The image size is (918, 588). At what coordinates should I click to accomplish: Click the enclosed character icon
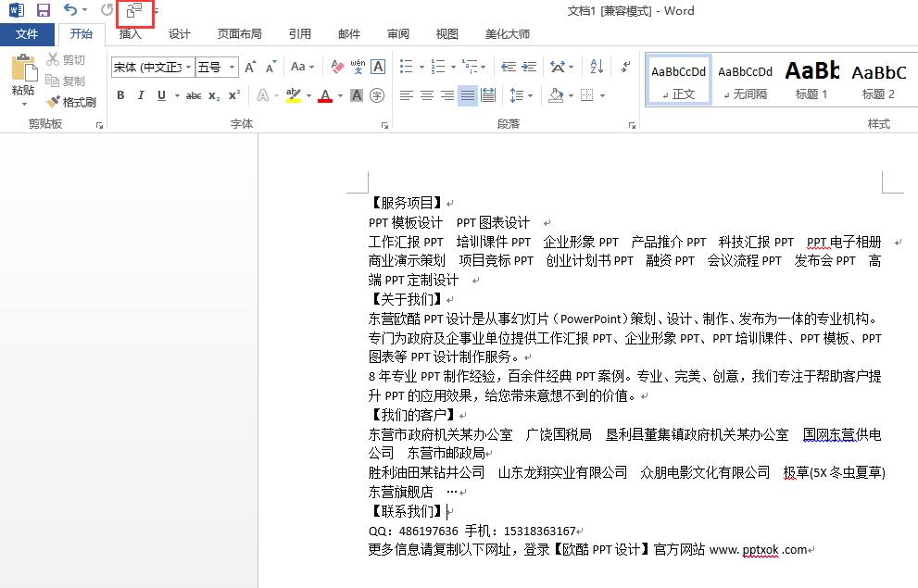tap(377, 95)
